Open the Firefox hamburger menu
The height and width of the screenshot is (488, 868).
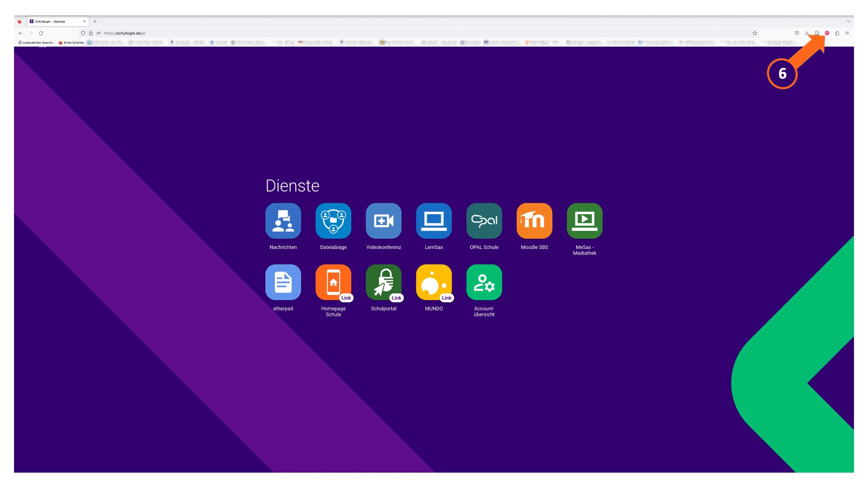(x=847, y=33)
